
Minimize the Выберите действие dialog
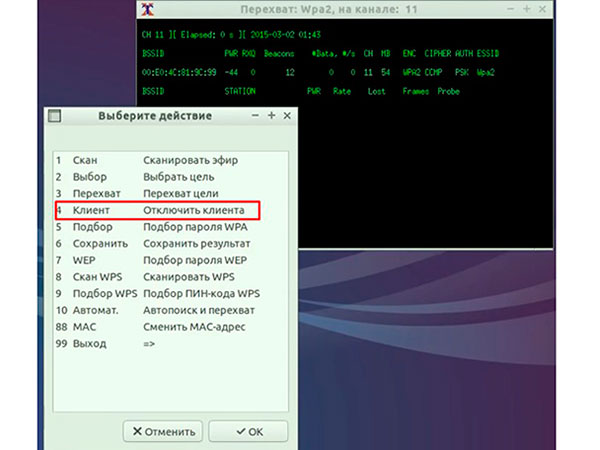point(255,116)
